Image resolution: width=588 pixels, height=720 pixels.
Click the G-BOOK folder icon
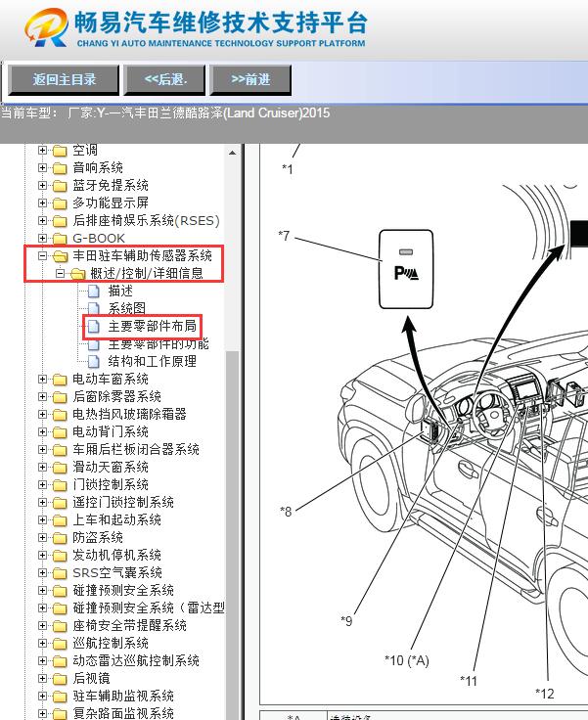pyautogui.click(x=60, y=239)
